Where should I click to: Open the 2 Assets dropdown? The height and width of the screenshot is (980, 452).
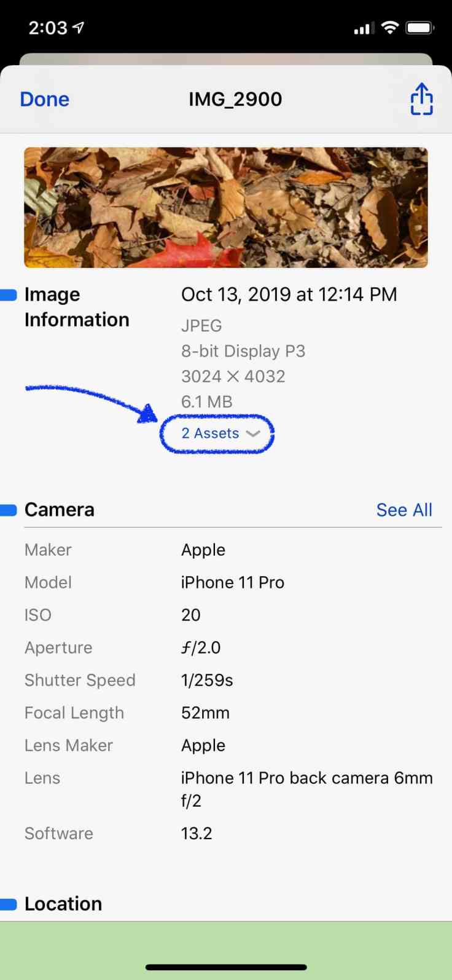216,433
